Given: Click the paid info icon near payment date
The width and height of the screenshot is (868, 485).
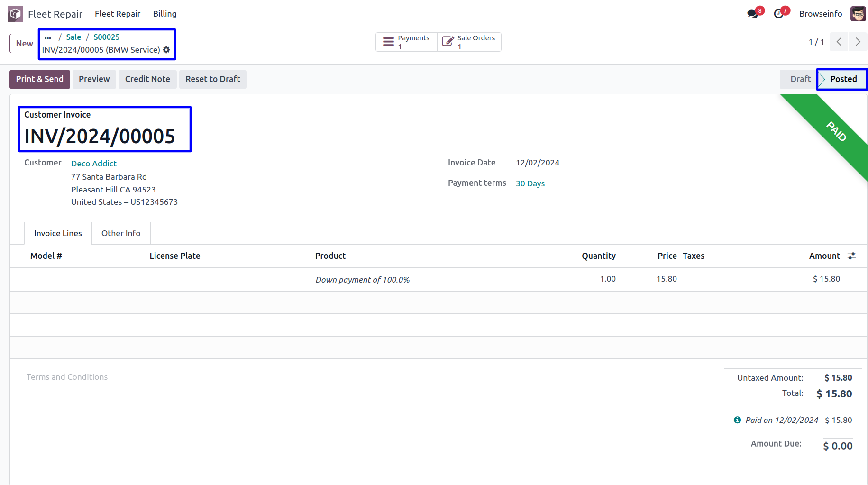Looking at the screenshot, I should [737, 420].
